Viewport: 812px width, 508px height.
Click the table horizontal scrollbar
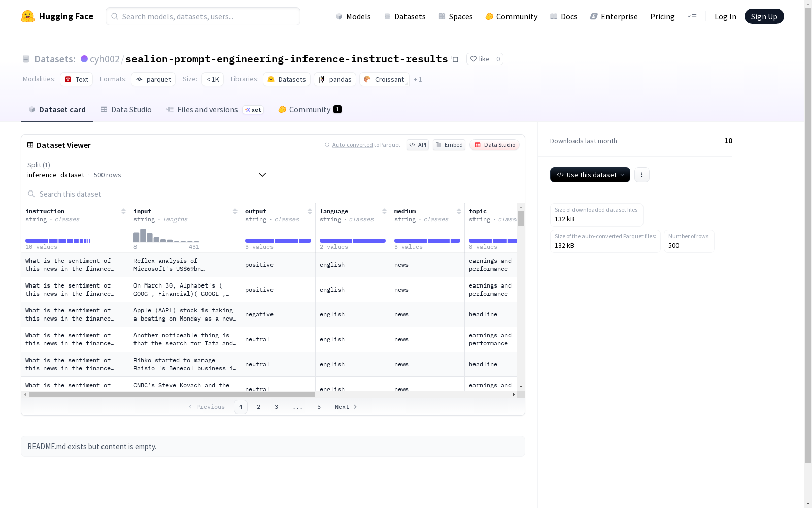[172, 394]
